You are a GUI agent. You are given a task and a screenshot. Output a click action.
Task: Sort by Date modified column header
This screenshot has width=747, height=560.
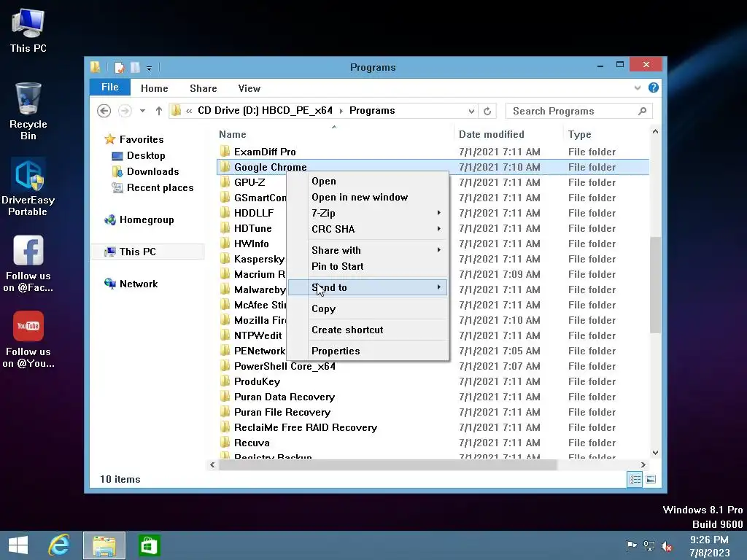click(x=508, y=134)
